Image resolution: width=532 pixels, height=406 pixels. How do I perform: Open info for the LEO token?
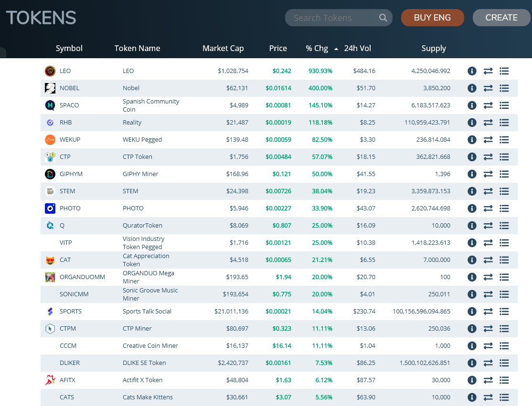472,71
